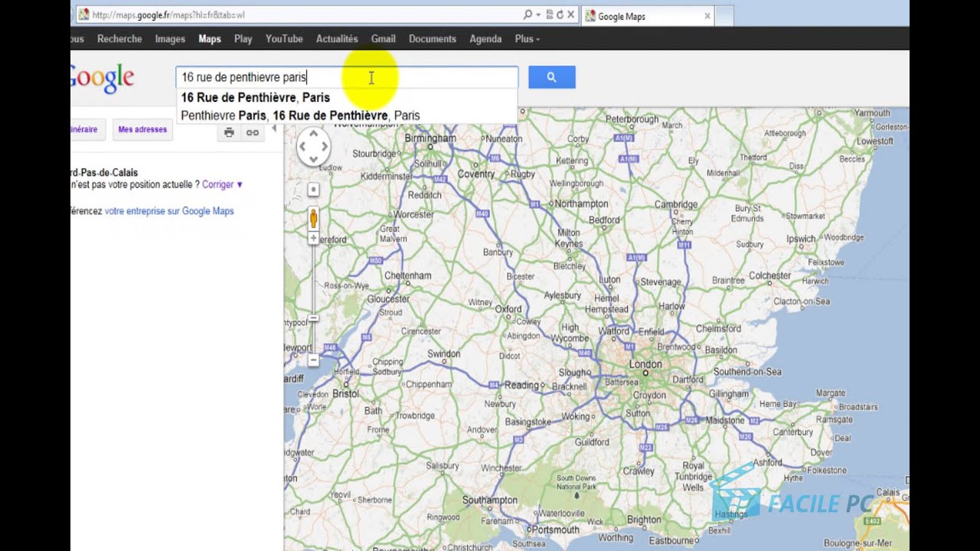Click the address bar search dropdown arrow
Screen dimensions: 980x551
pos(538,15)
